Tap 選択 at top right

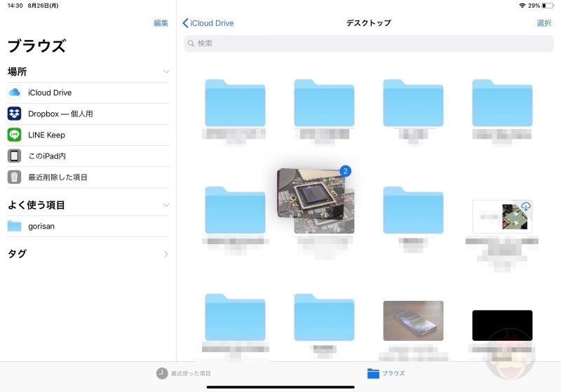tap(544, 23)
